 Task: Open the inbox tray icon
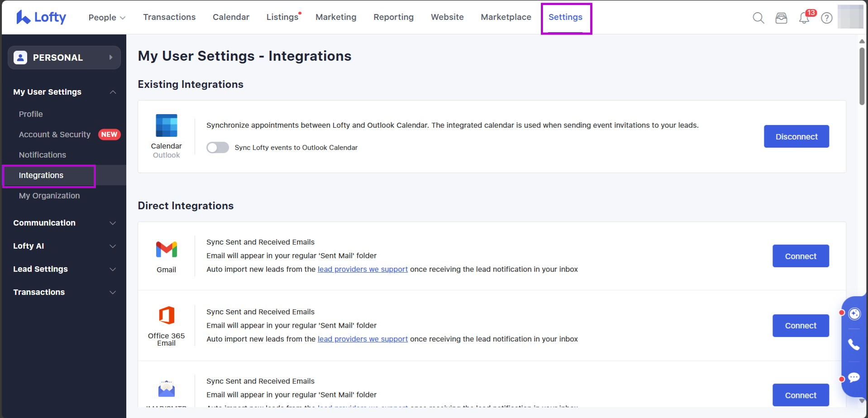pyautogui.click(x=781, y=18)
